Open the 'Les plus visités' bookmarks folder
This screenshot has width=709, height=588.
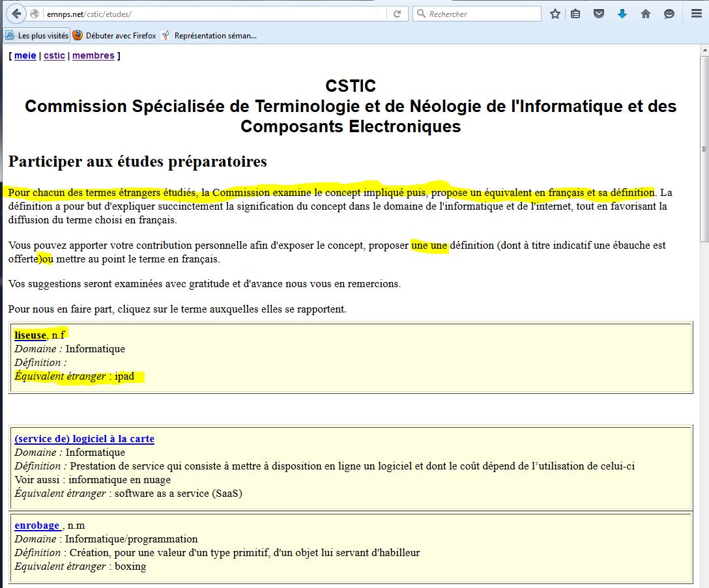point(37,36)
